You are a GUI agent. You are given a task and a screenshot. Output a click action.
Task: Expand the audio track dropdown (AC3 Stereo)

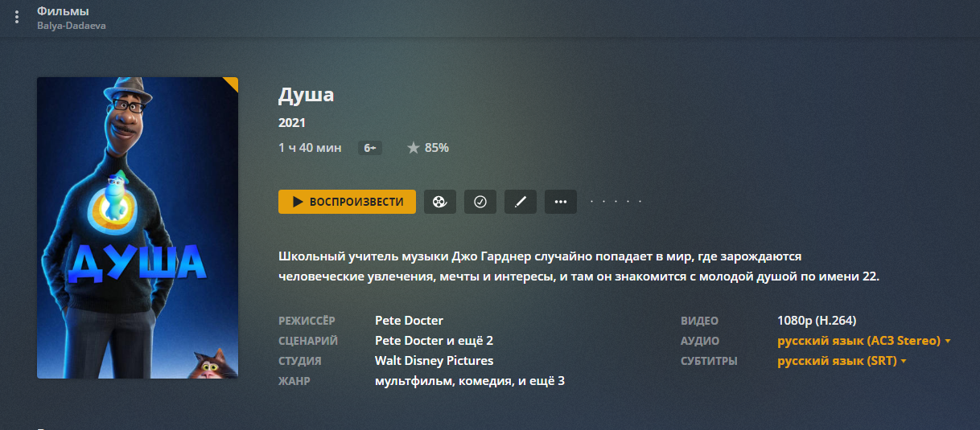(864, 341)
